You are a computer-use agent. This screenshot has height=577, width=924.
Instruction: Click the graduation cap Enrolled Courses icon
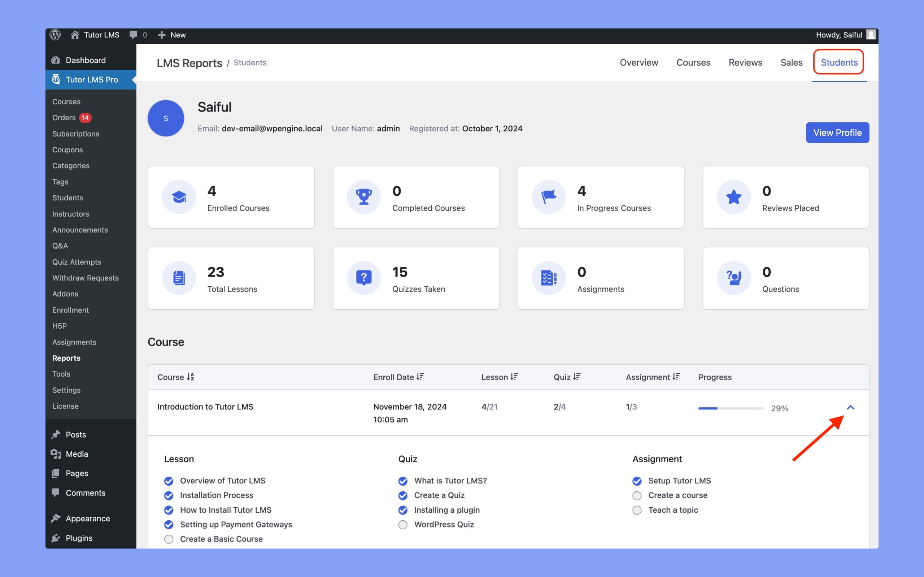pyautogui.click(x=179, y=197)
